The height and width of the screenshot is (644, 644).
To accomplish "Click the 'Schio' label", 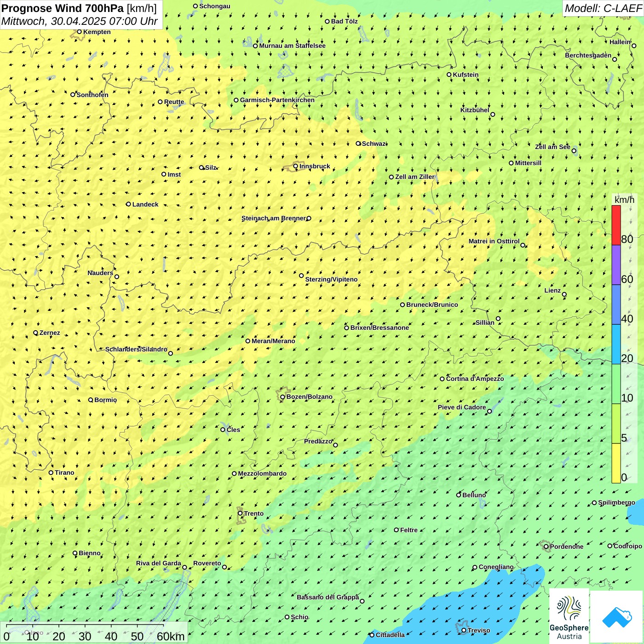I will pyautogui.click(x=299, y=617).
